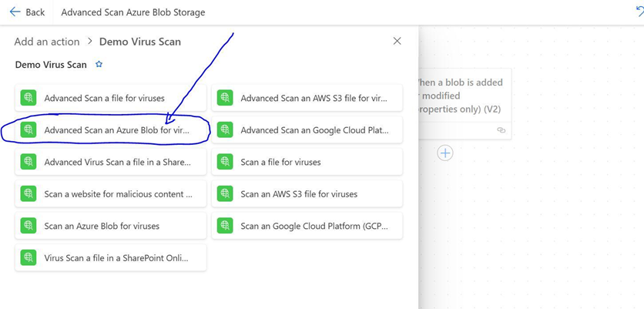644x309 pixels.
Task: Click the green icon beside Scan a file for viruses
Action: (225, 162)
